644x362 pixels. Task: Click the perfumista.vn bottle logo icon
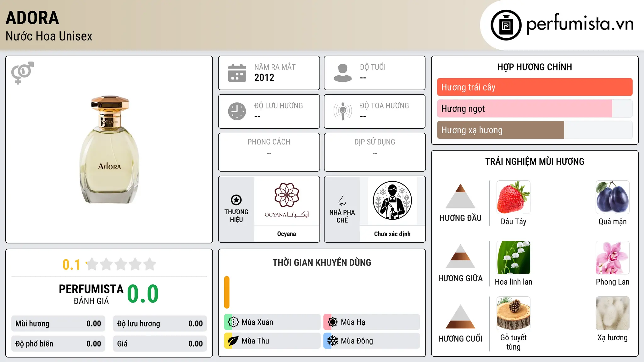click(x=506, y=25)
